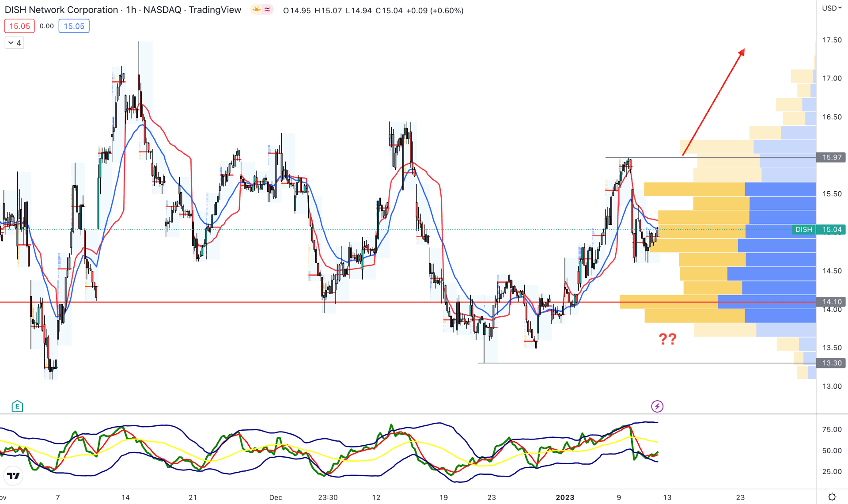Click the OHLC change value +0.09 (+0.60%)
848x504 pixels.
click(435, 11)
